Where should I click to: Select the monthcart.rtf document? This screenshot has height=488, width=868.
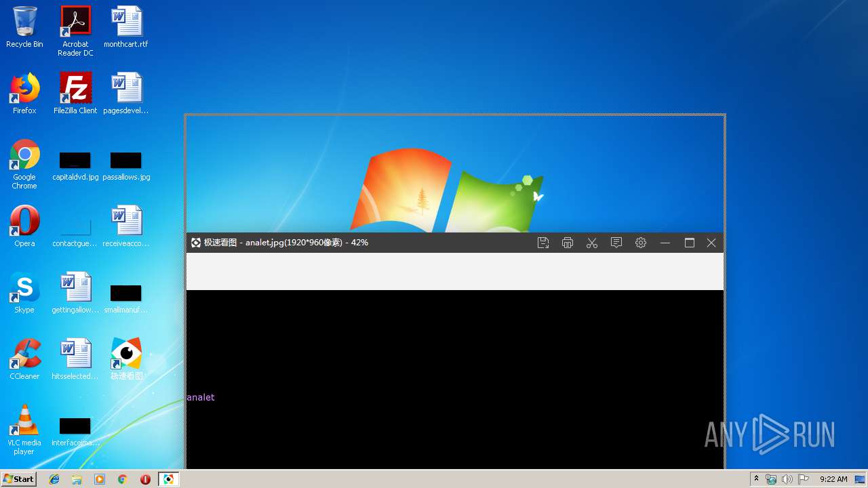[x=126, y=27]
